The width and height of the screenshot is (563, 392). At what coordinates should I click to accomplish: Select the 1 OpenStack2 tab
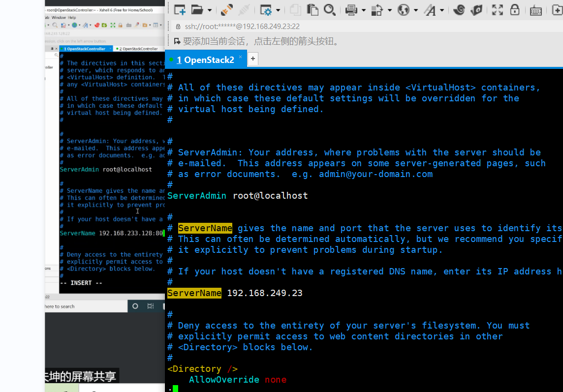click(206, 59)
